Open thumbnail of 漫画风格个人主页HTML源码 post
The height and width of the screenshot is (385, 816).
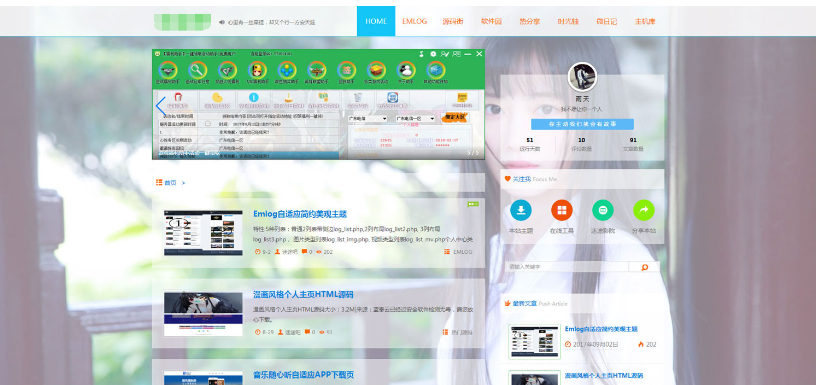click(x=203, y=314)
